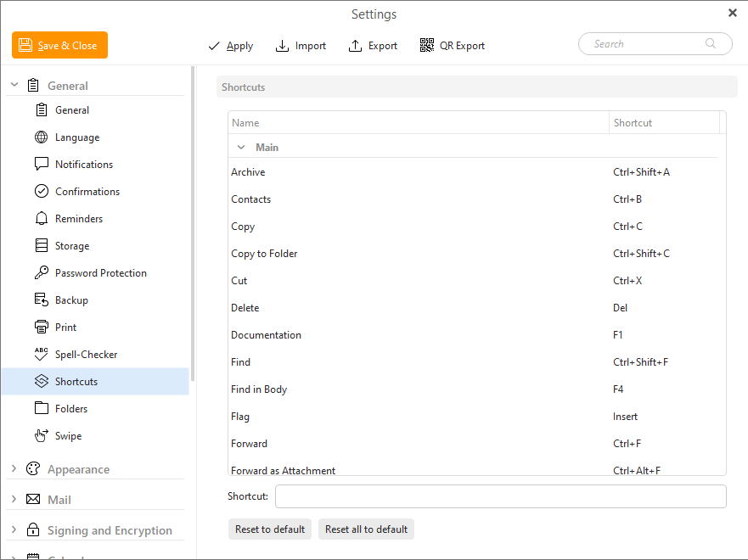Image resolution: width=748 pixels, height=560 pixels.
Task: Click the Reminders bell icon
Action: [x=41, y=219]
